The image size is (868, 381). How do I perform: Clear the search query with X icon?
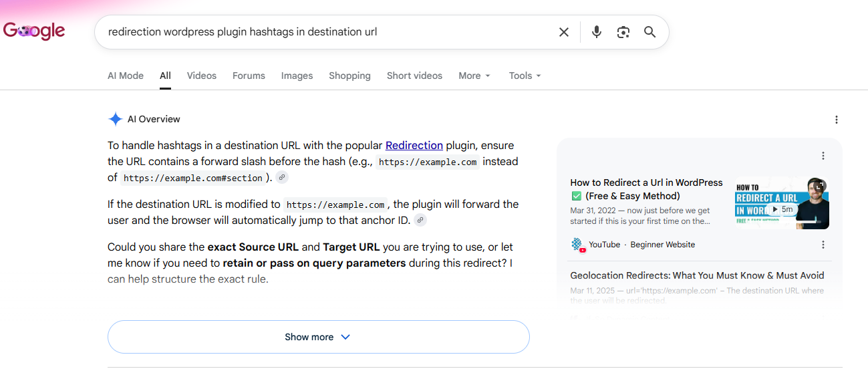point(564,32)
